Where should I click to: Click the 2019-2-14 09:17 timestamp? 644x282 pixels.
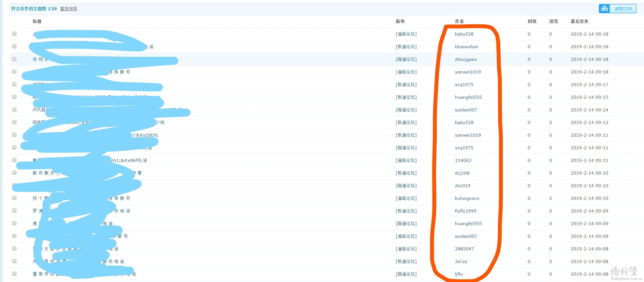click(x=589, y=84)
